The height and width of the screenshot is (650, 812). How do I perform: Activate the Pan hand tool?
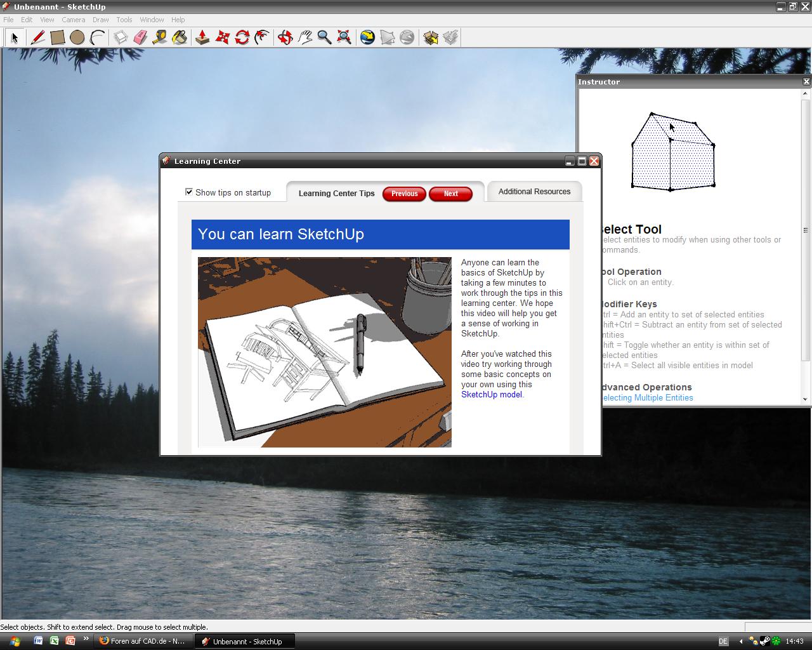(x=305, y=38)
